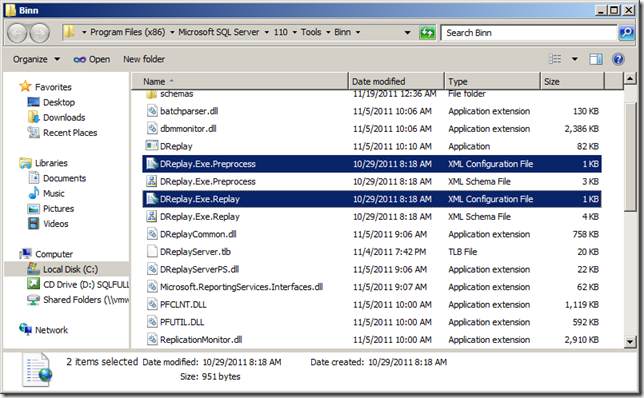The height and width of the screenshot is (398, 644).
Task: Click the dbmmonitor.dll file icon
Action: tap(152, 129)
